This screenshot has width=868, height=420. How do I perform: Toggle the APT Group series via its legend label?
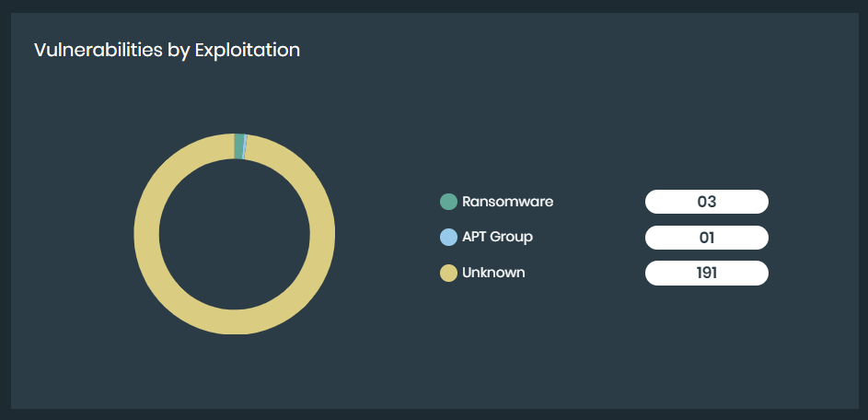(x=497, y=238)
